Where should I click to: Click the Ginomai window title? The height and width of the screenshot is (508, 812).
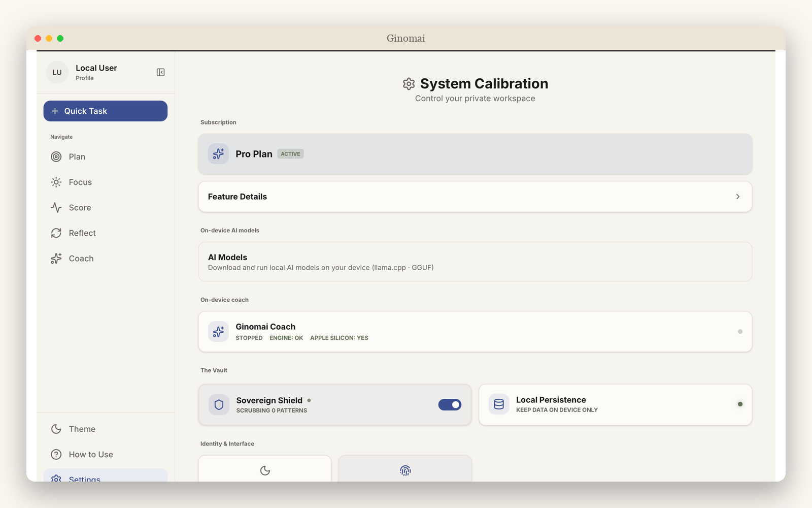pos(406,38)
